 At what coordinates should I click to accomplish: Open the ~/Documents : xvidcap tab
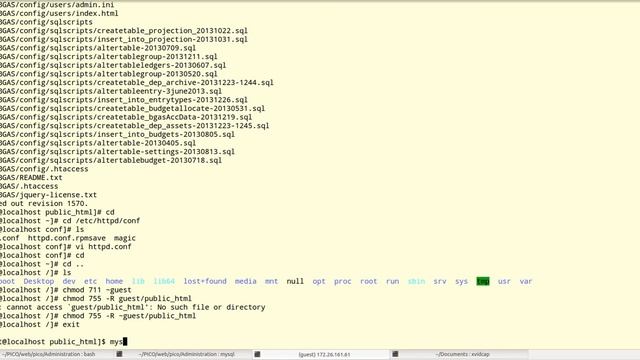point(462,354)
